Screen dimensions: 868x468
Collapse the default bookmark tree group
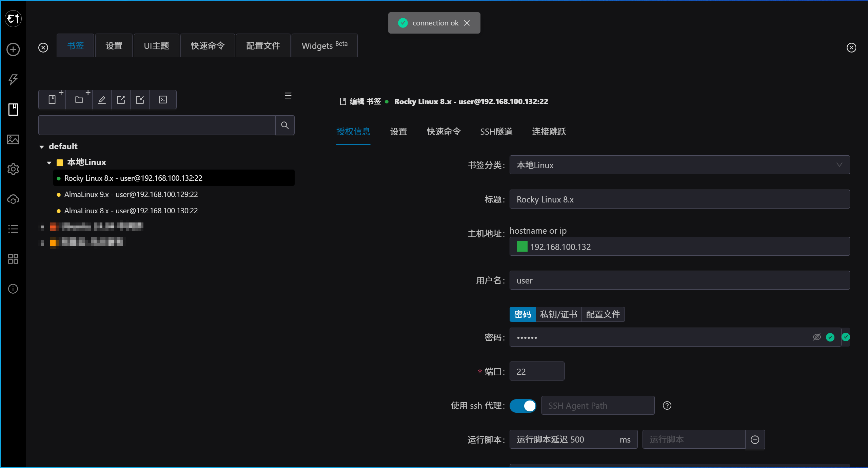pos(42,147)
